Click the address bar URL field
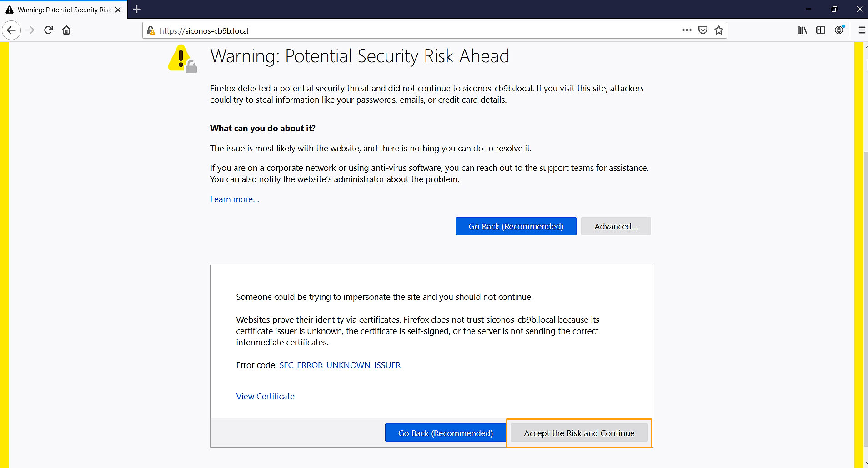The height and width of the screenshot is (468, 868). click(x=409, y=31)
